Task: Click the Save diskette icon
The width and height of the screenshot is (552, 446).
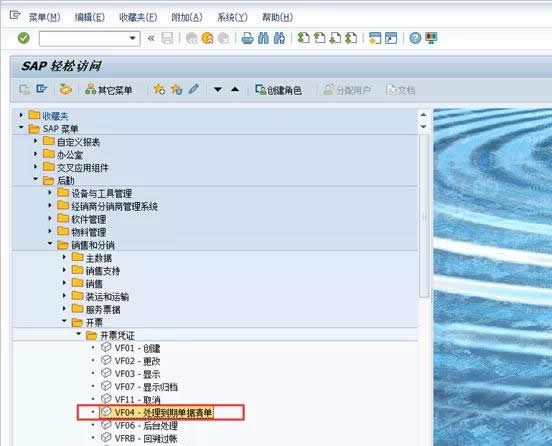Action: (x=167, y=38)
